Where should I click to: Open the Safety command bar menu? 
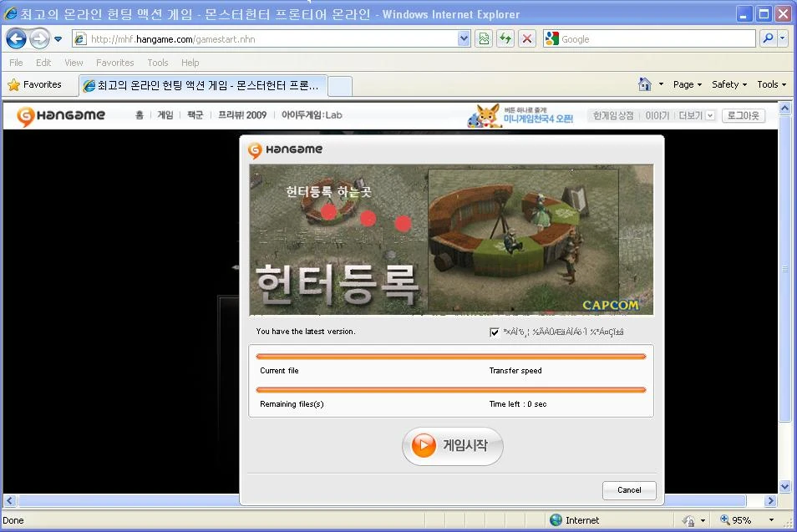[x=728, y=84]
